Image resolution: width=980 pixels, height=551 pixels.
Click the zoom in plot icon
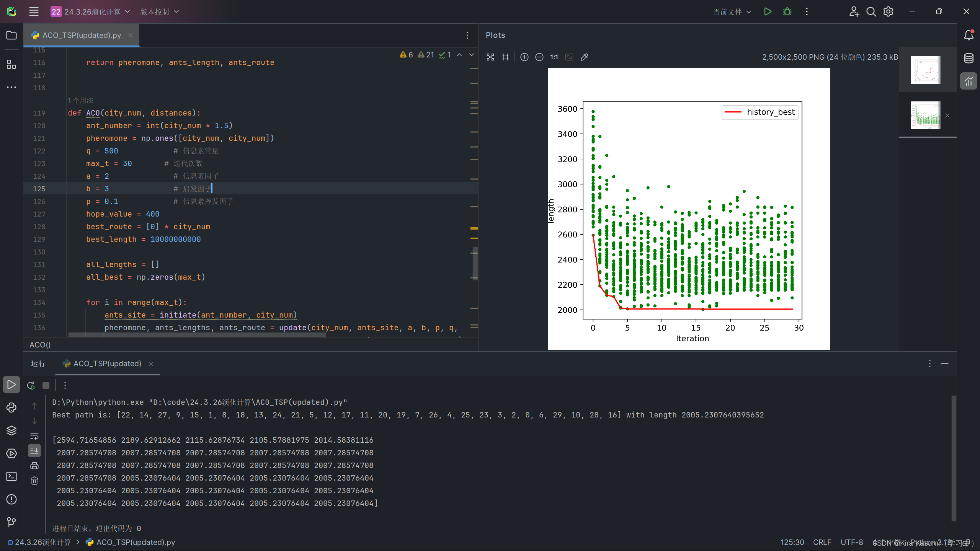coord(524,57)
